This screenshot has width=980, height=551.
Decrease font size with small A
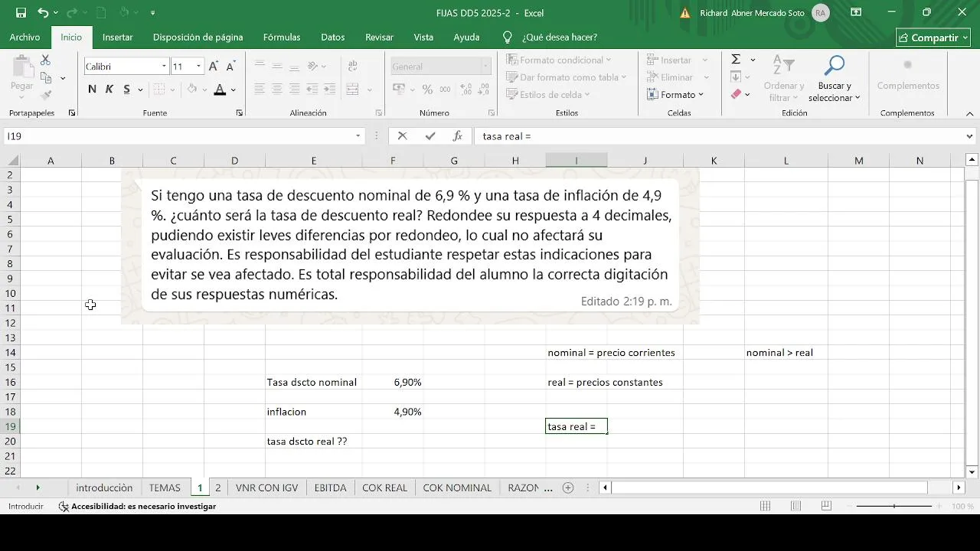230,67
